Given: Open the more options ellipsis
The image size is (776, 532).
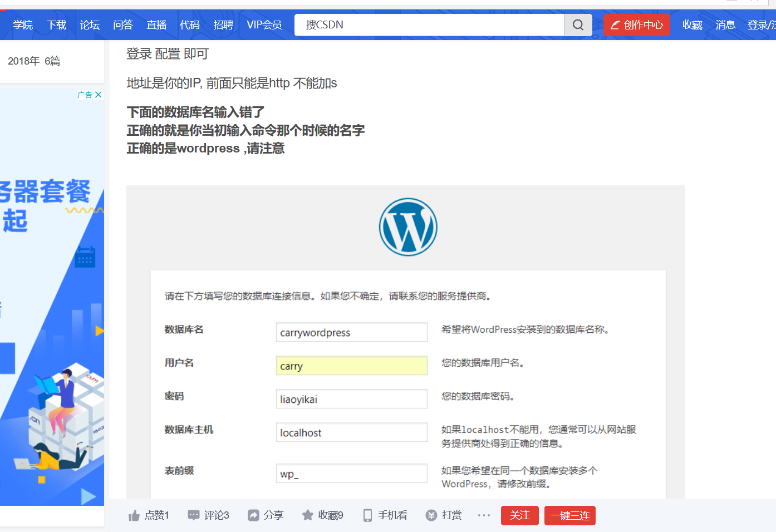Looking at the screenshot, I should point(484,515).
